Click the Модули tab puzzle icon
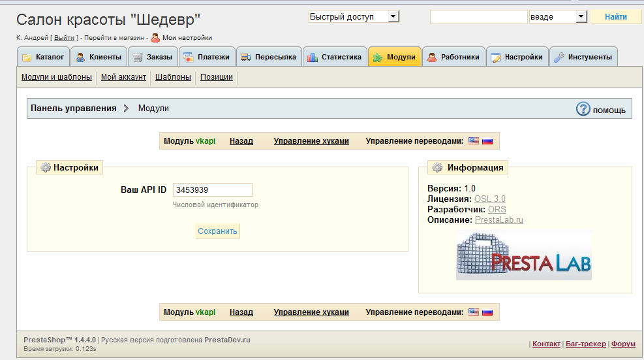 [378, 57]
